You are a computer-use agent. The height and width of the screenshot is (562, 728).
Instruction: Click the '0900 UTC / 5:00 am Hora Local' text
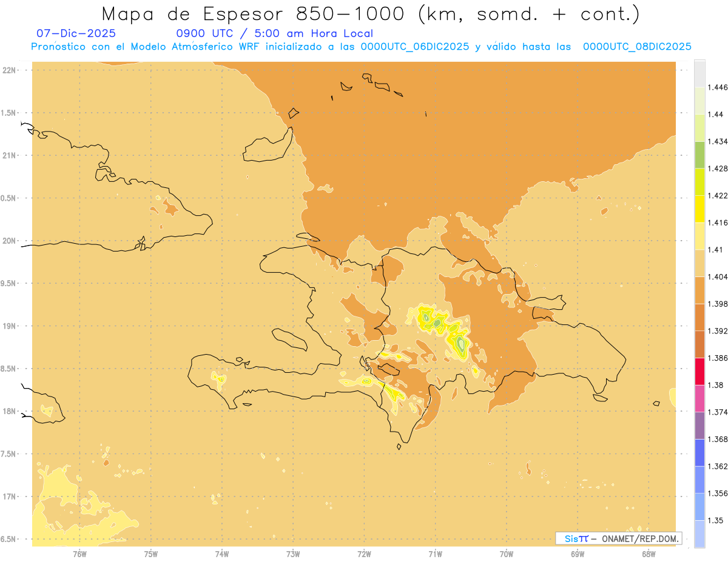(x=274, y=34)
